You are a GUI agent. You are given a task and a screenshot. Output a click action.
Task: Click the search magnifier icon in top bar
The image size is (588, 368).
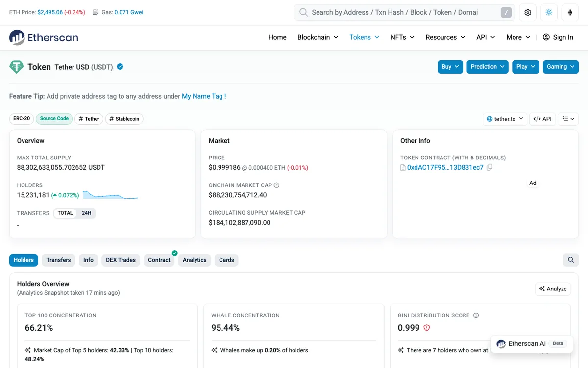tap(304, 12)
